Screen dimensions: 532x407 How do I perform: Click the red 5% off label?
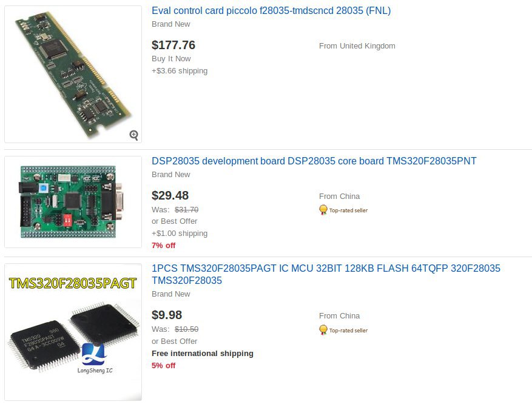point(164,365)
